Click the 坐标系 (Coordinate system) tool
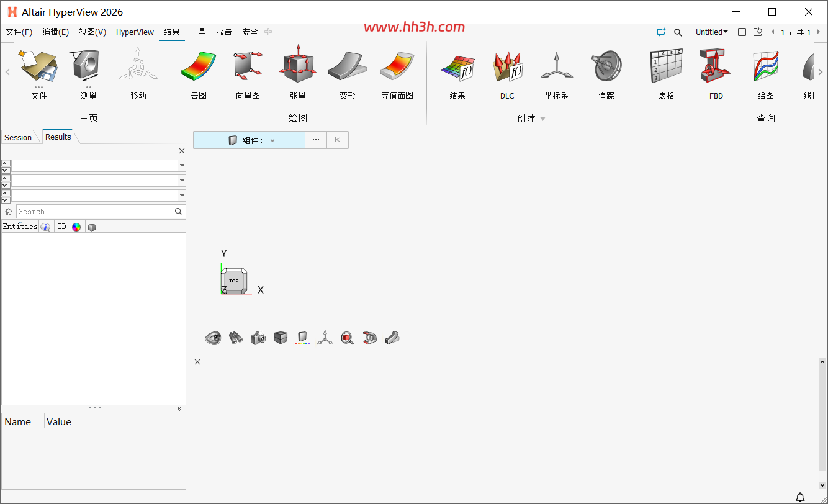This screenshot has width=828, height=504. pos(557,74)
